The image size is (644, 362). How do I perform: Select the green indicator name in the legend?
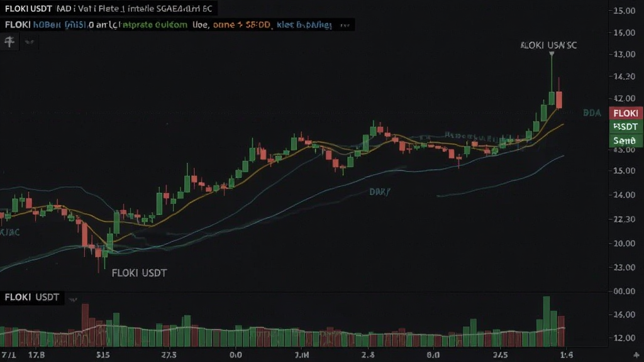[x=155, y=25]
